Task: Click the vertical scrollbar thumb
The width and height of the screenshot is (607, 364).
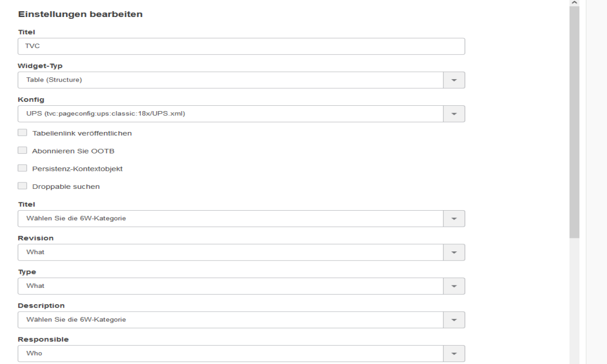Action: (x=574, y=121)
